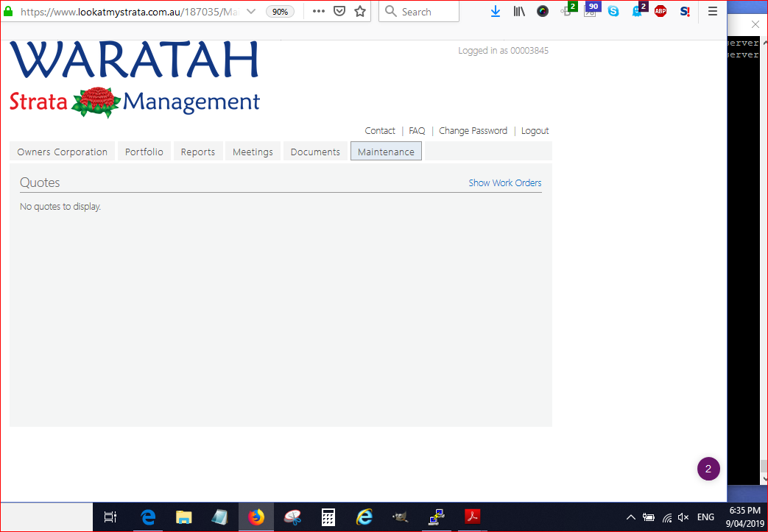
Task: Click the Skype extension icon
Action: pos(613,11)
